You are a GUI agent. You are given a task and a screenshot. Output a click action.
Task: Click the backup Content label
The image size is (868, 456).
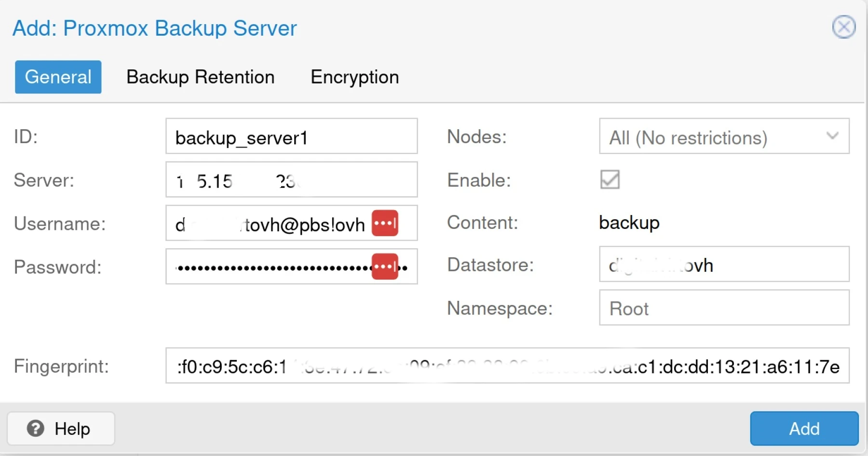coord(628,222)
